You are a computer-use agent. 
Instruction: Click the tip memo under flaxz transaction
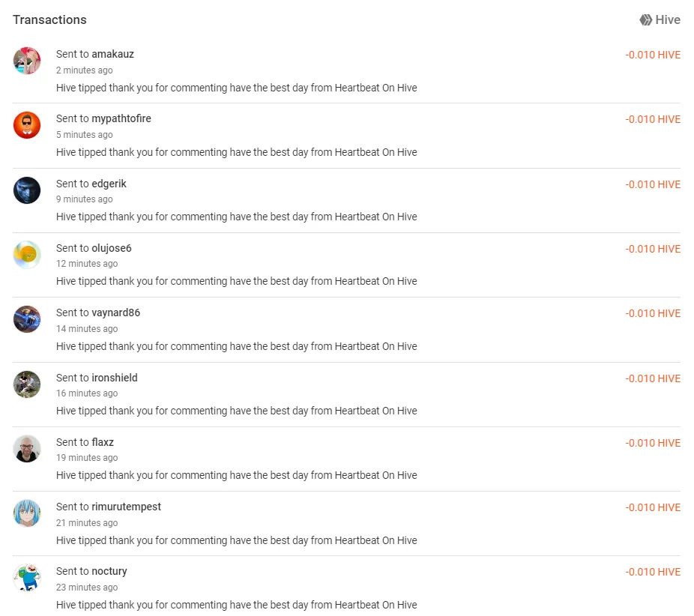tap(237, 475)
